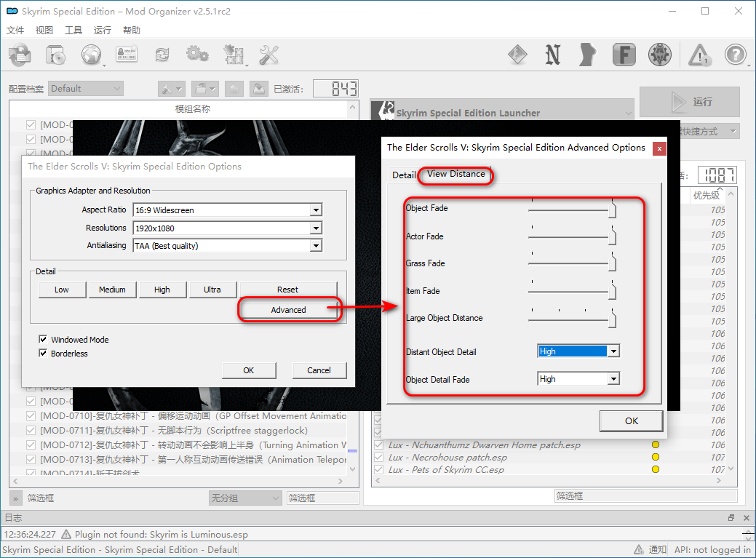Click the Refresh arrows toolbar icon
This screenshot has width=756, height=558.
pyautogui.click(x=162, y=55)
